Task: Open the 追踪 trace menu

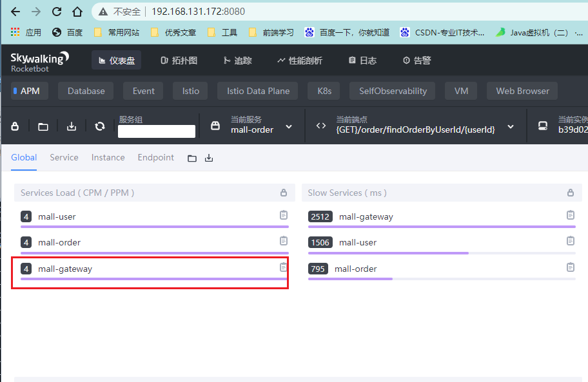Action: click(237, 61)
